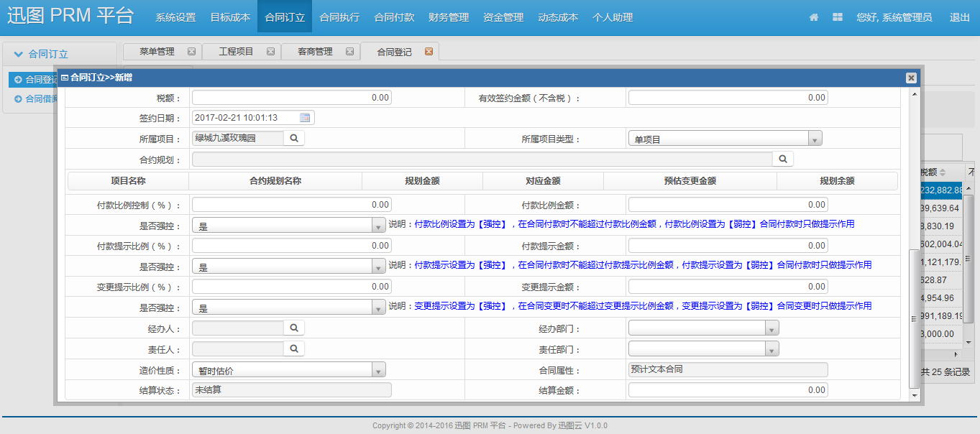The width and height of the screenshot is (980, 434).
Task: Click 您好, 系统管理员 user link
Action: (894, 17)
